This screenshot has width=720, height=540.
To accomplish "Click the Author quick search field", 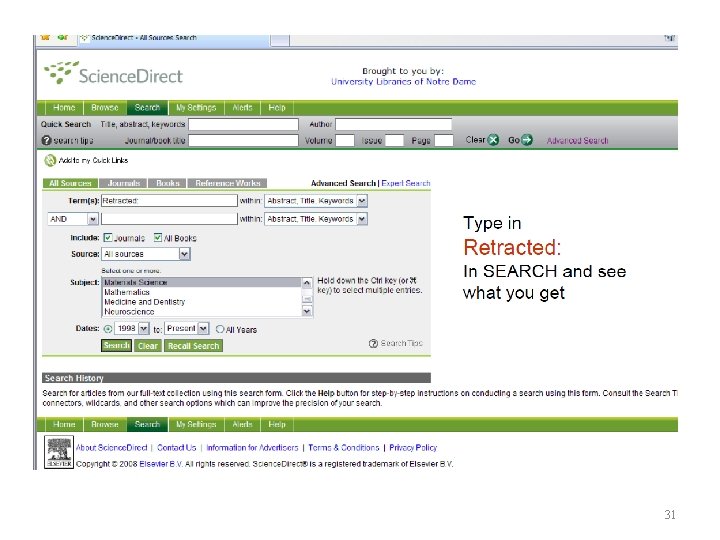I will (394, 124).
